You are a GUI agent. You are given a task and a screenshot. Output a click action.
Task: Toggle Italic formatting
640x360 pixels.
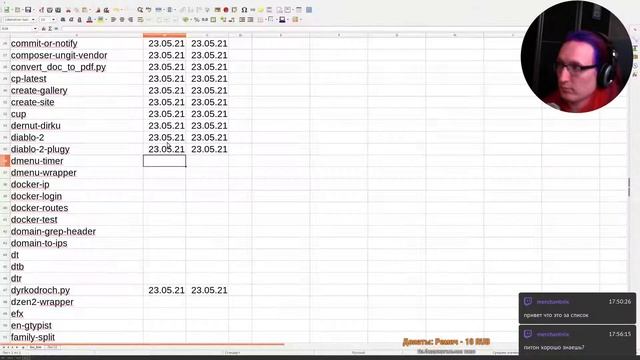click(71, 20)
